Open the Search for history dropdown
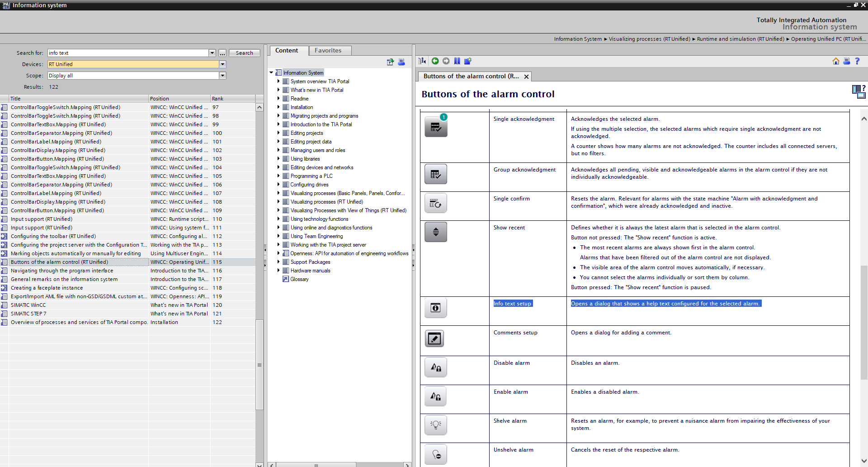868x467 pixels. click(212, 53)
